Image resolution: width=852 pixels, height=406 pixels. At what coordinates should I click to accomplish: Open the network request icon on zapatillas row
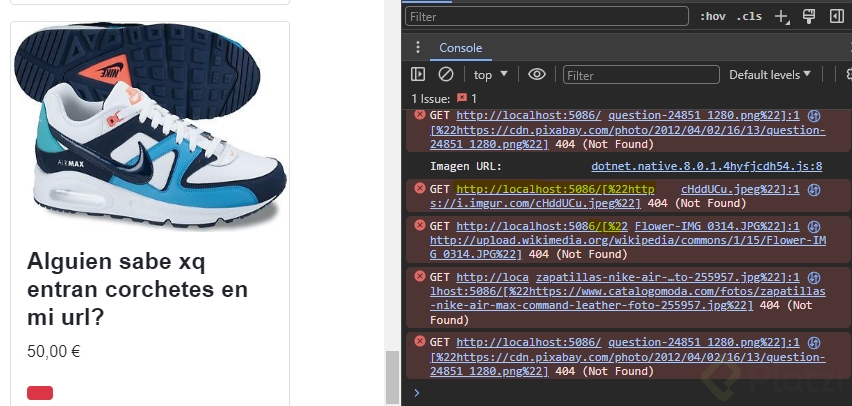(x=813, y=278)
